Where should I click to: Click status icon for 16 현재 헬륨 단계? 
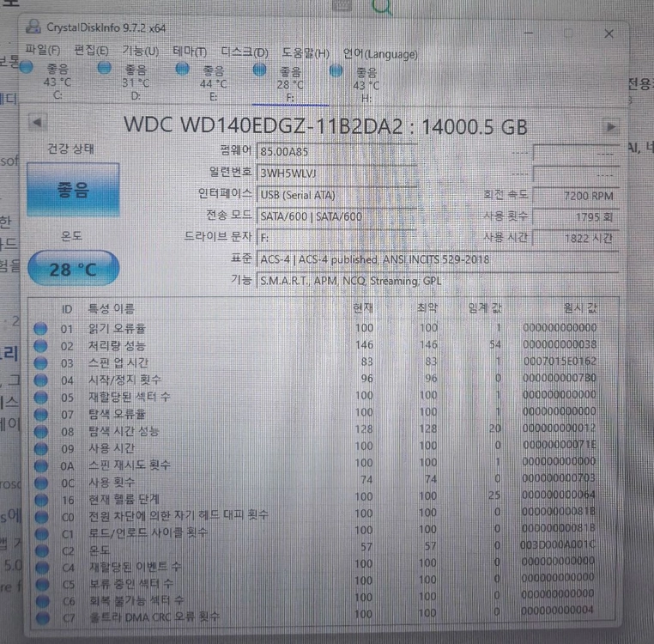pos(41,500)
